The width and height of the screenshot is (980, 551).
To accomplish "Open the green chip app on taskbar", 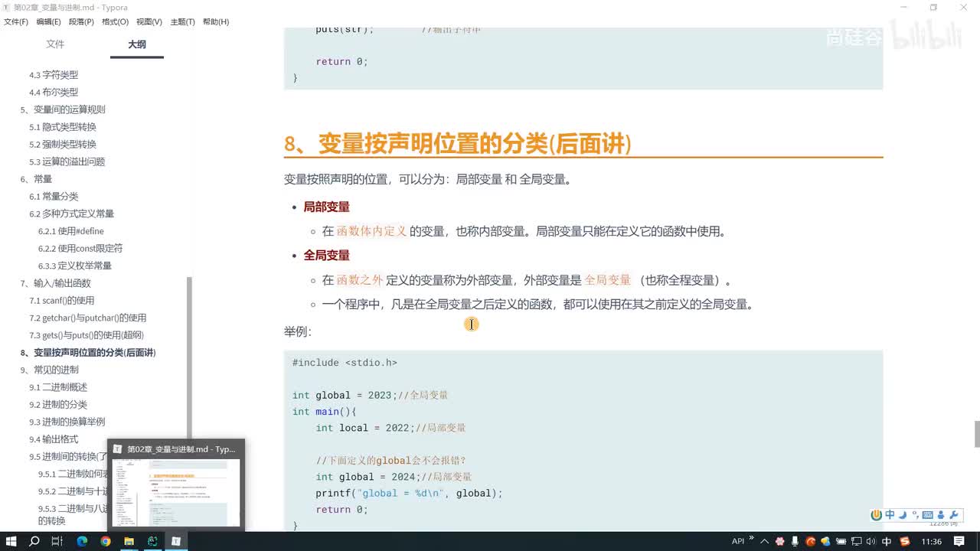I will (152, 541).
